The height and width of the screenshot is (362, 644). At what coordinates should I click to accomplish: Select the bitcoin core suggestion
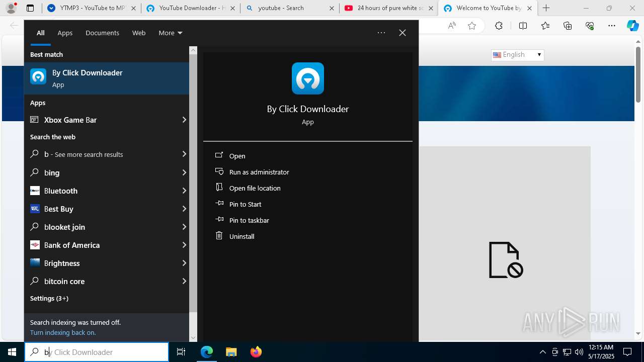click(x=102, y=281)
